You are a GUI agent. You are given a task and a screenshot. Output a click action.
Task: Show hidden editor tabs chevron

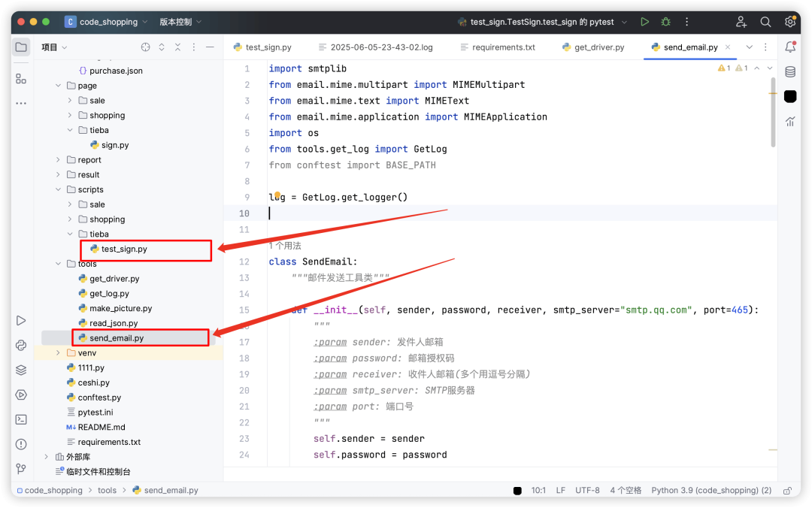(750, 47)
